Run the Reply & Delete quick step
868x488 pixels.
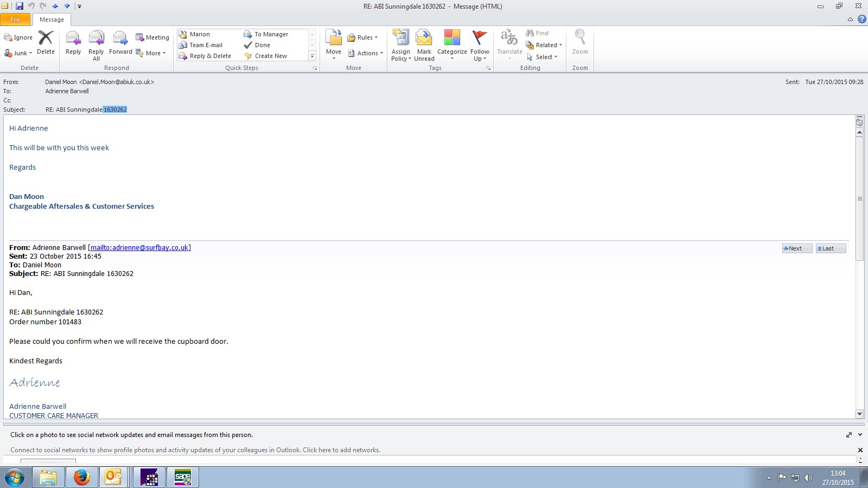coord(205,56)
